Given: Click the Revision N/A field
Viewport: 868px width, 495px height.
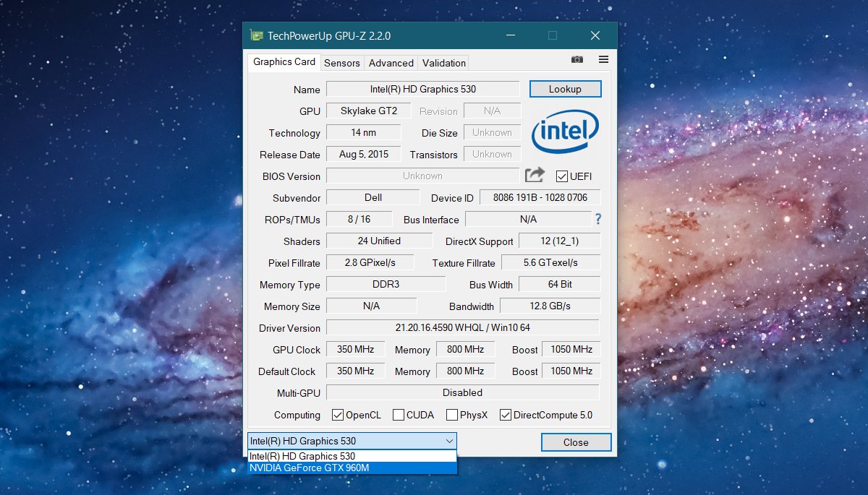Looking at the screenshot, I should click(492, 111).
